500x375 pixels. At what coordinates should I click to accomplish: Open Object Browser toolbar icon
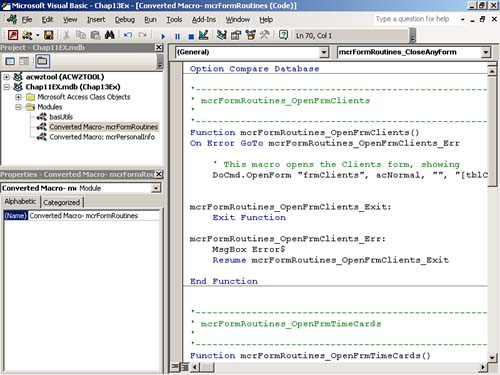click(251, 35)
